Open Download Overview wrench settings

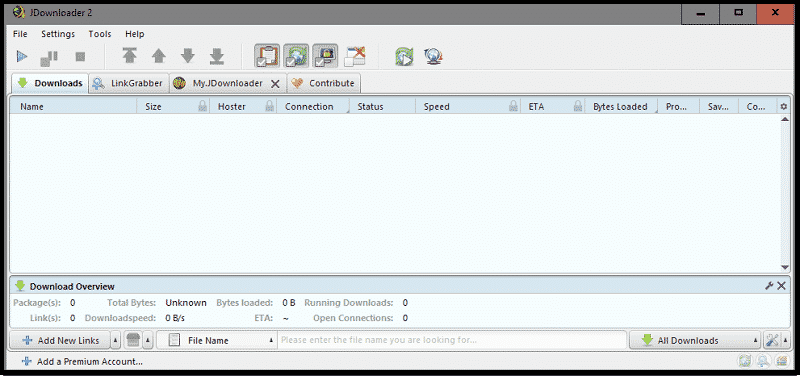(769, 286)
